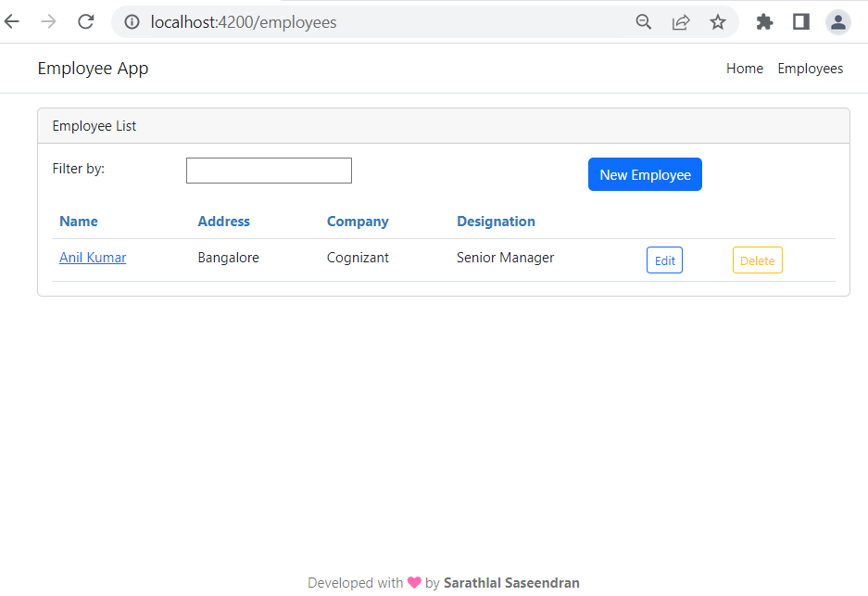Click the Company column header
Screen dimensions: 868x596
coord(358,222)
